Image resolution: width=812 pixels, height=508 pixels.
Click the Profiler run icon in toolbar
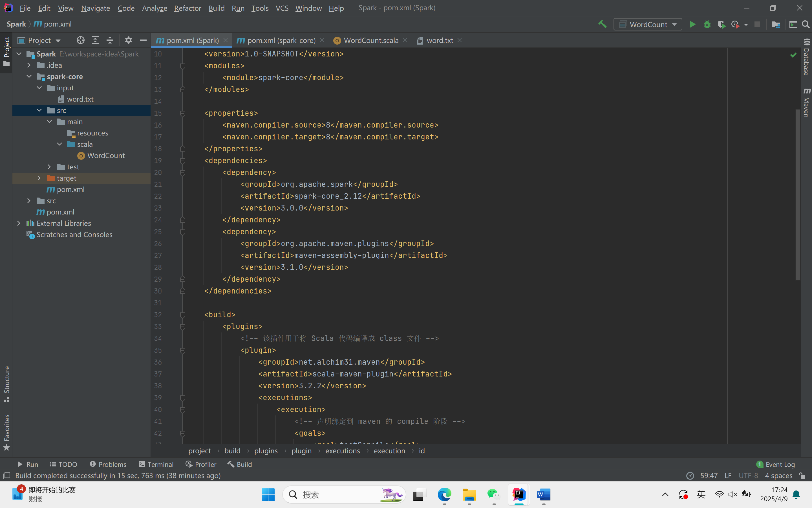(735, 24)
